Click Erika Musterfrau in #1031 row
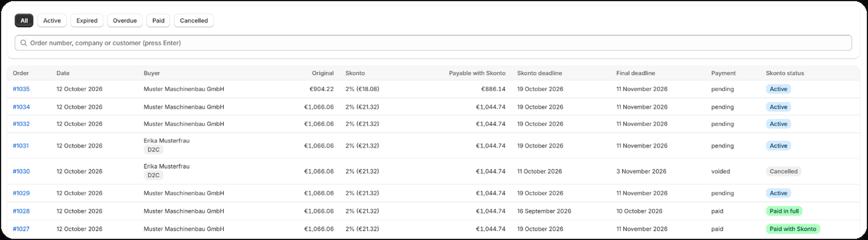 coord(166,140)
